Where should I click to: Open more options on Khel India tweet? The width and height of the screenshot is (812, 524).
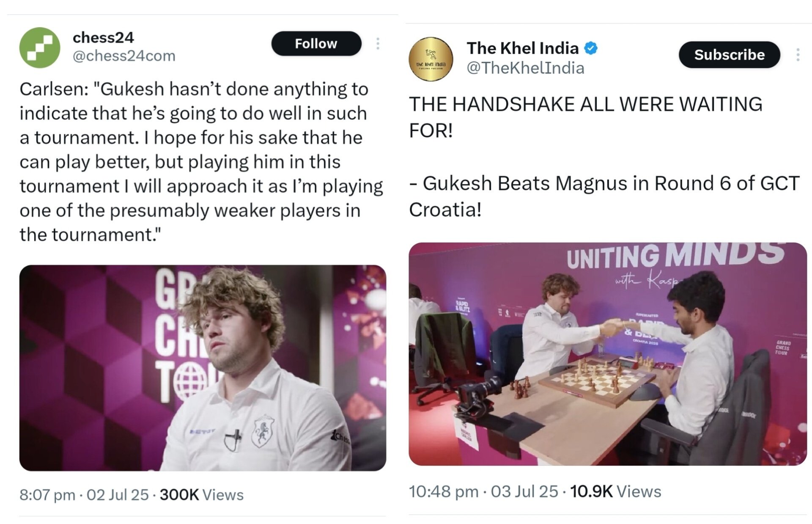click(x=798, y=55)
